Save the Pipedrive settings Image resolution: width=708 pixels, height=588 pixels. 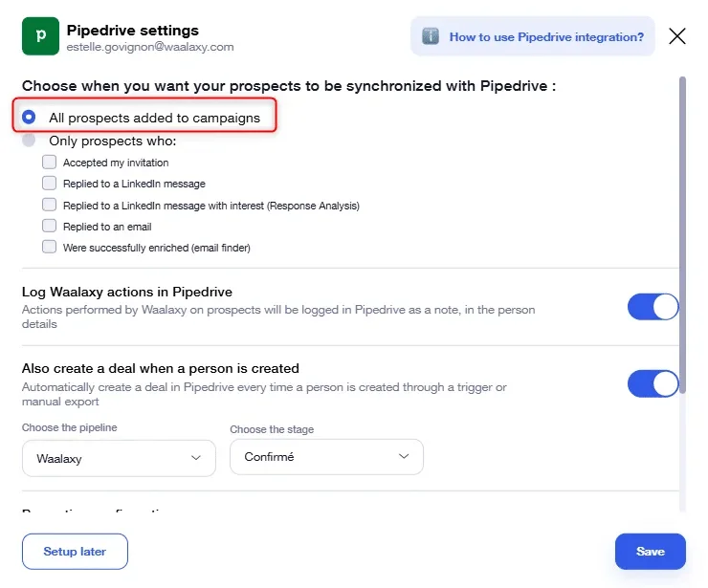click(x=651, y=552)
